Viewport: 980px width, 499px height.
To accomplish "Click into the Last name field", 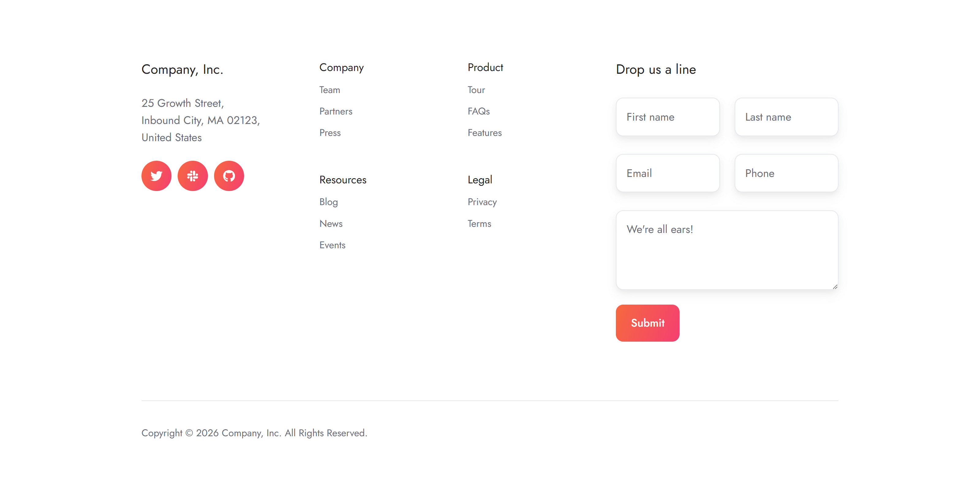I will [x=786, y=117].
